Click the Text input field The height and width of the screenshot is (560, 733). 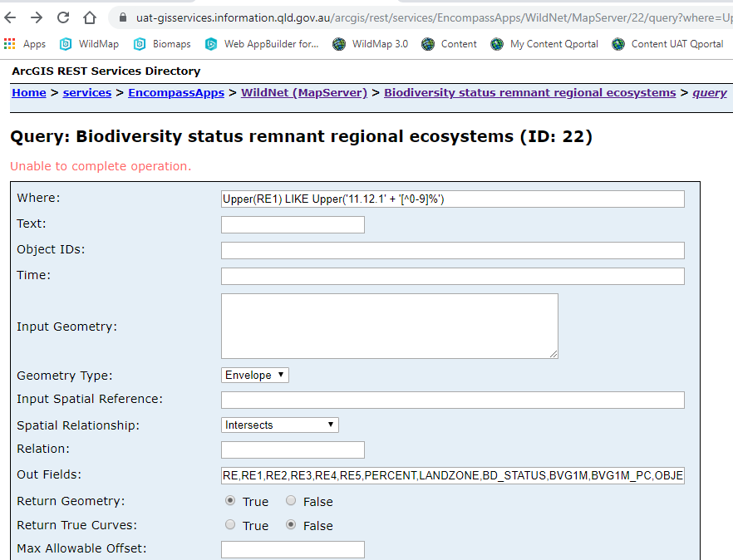[293, 225]
